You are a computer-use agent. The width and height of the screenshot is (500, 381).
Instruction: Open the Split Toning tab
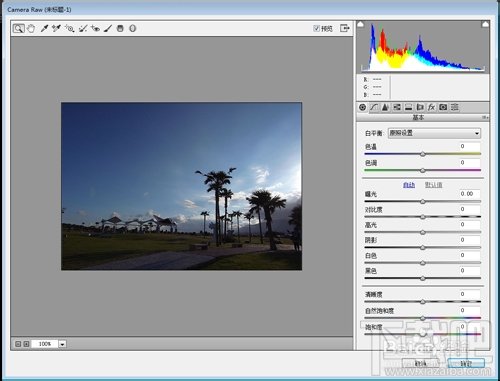tap(409, 107)
